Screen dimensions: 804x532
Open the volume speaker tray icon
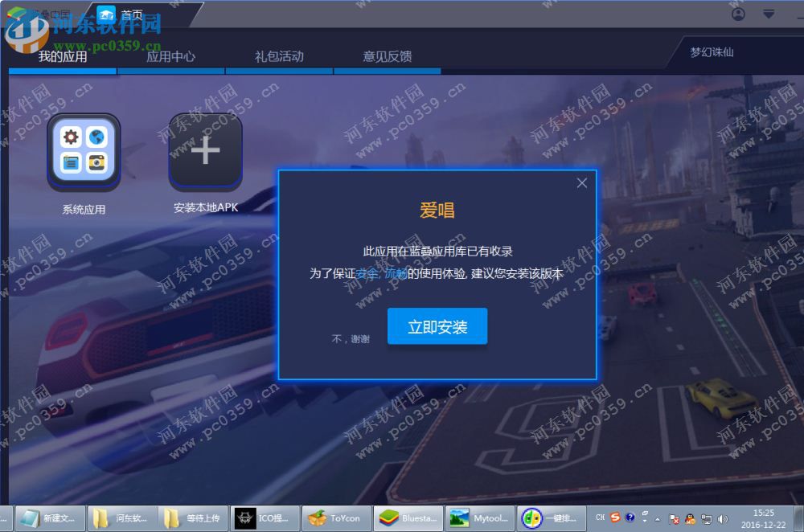click(x=723, y=519)
